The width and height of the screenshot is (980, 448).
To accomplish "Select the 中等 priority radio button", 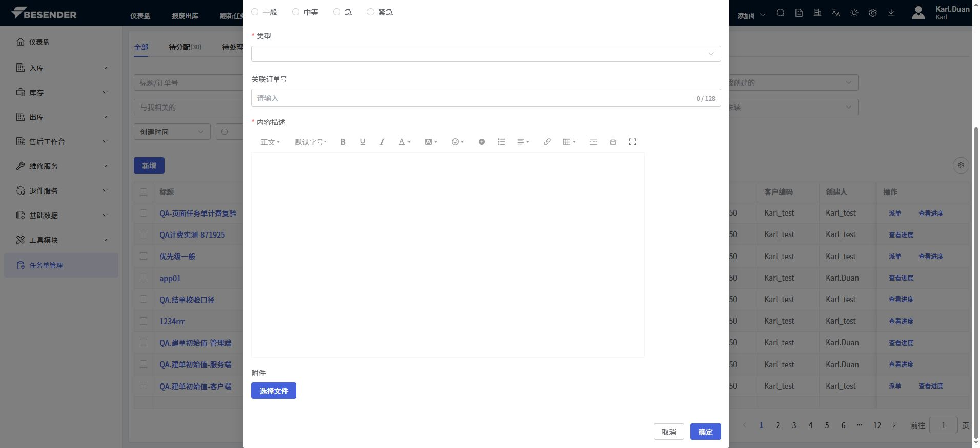I will 296,12.
